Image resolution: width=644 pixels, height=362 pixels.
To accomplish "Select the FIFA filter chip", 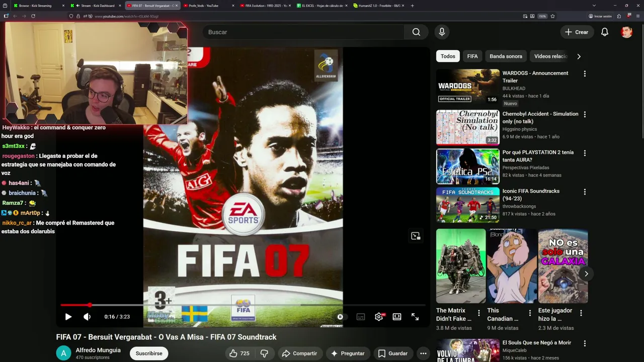I will [472, 56].
